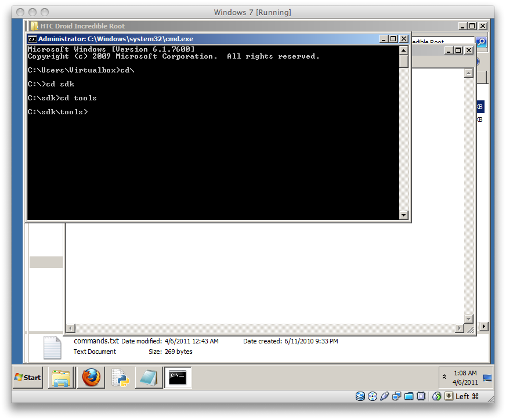Viewport: 506px width, 420px height.
Task: Select the cmd.exe taskbar button
Action: (x=178, y=378)
